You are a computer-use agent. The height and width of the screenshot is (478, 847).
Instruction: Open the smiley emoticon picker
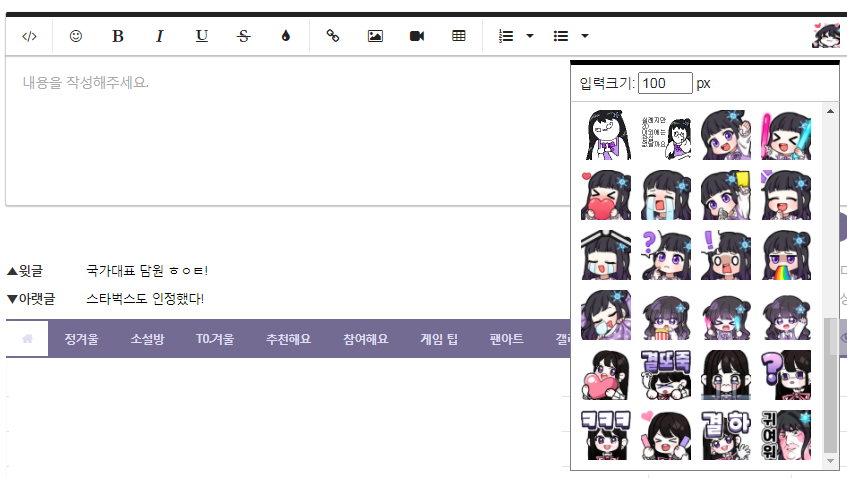76,36
